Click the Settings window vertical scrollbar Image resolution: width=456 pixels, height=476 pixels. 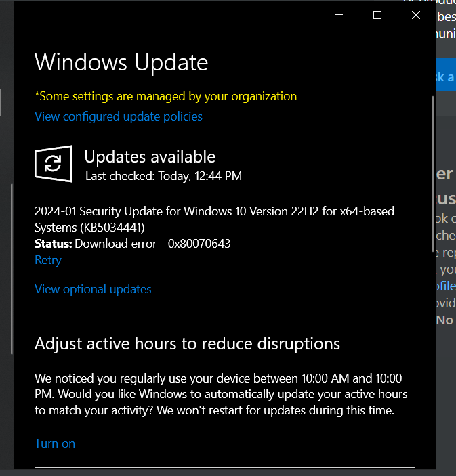[433, 174]
